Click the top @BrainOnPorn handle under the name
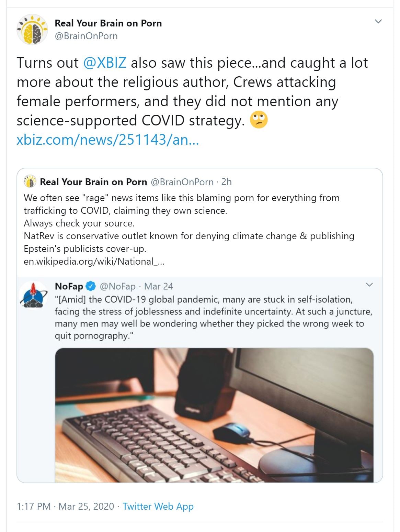The height and width of the screenshot is (532, 400). (86, 36)
